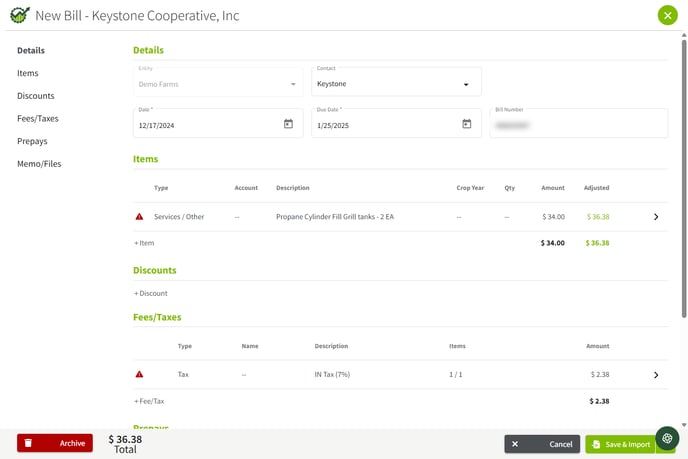Click the scrollbar up arrow
The image size is (688, 459).
click(x=684, y=35)
